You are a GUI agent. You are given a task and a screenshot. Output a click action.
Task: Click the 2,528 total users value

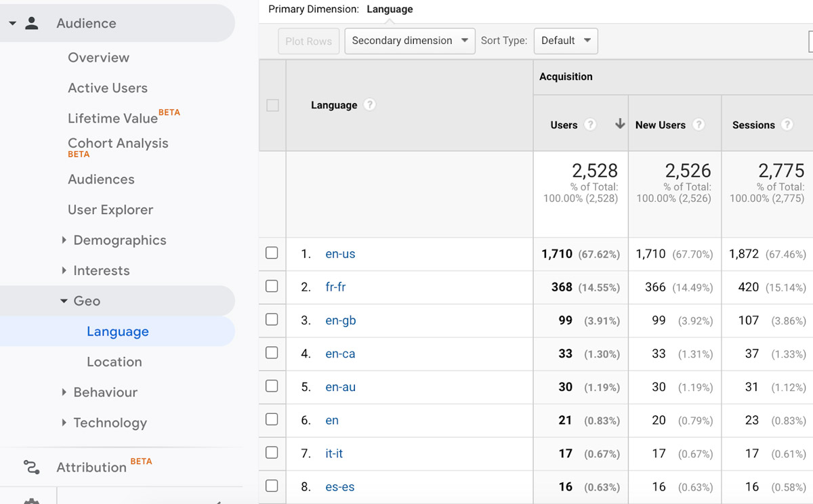pos(594,171)
